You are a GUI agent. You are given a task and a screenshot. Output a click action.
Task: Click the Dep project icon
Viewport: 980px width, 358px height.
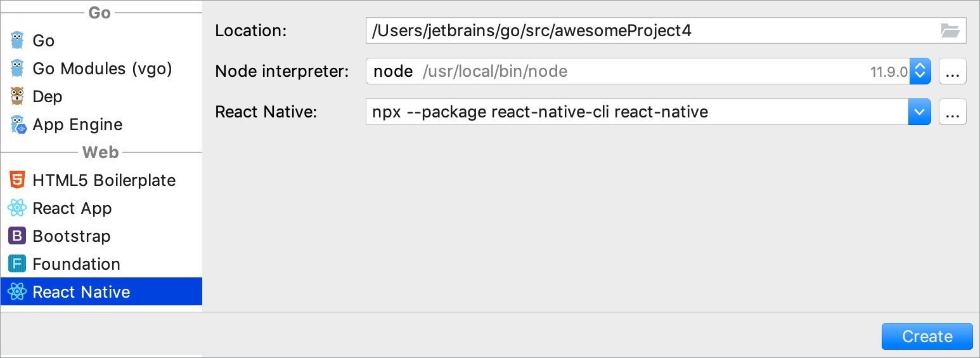[17, 96]
